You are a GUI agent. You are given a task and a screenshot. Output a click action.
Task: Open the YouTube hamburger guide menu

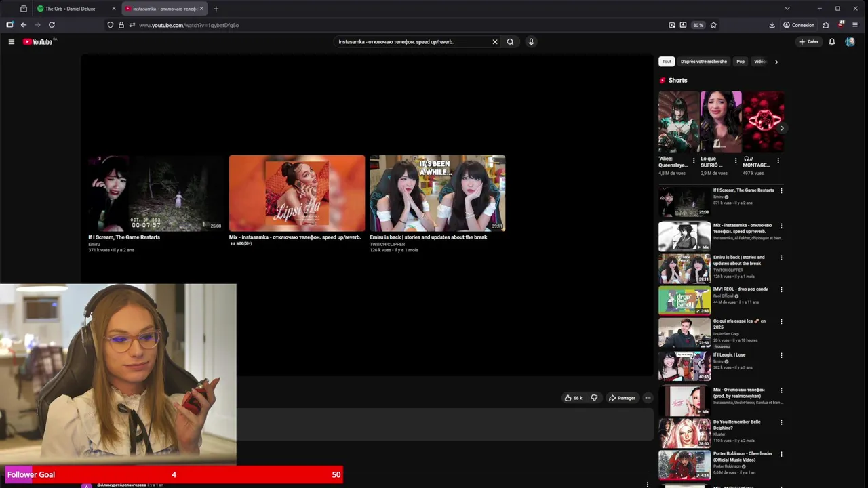click(11, 42)
